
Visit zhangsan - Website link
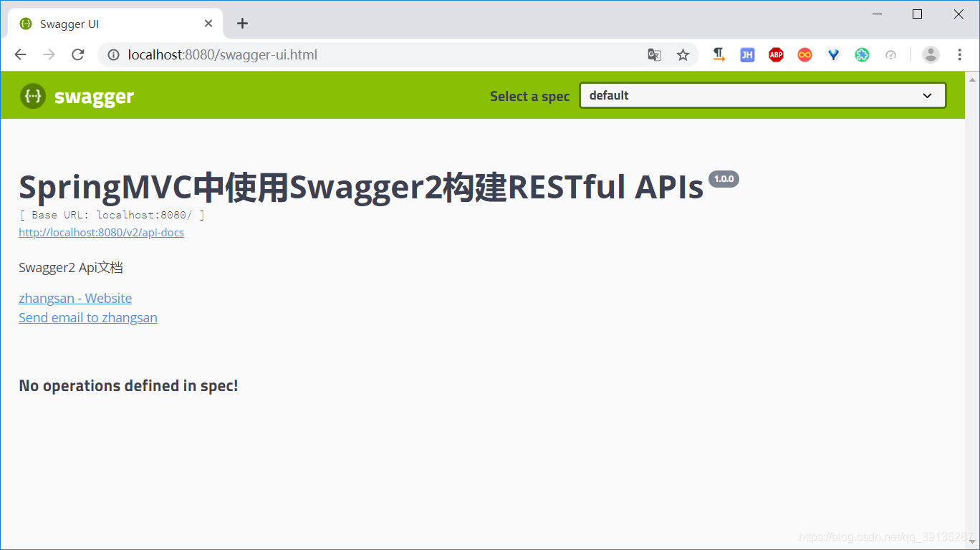point(75,298)
